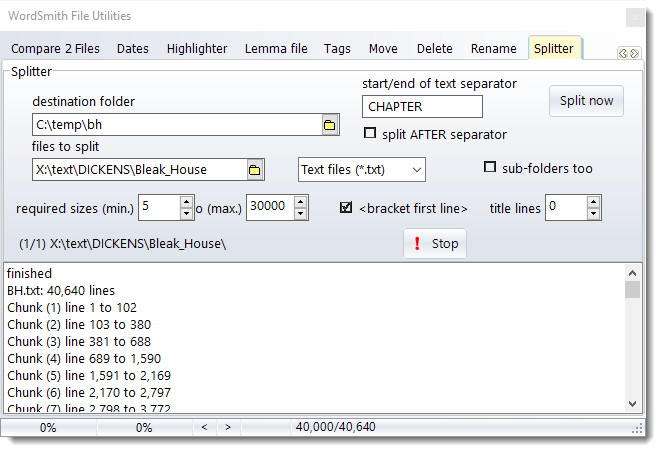Image resolution: width=661 pixels, height=452 pixels.
Task: Increase the minimum required size
Action: pyautogui.click(x=186, y=202)
